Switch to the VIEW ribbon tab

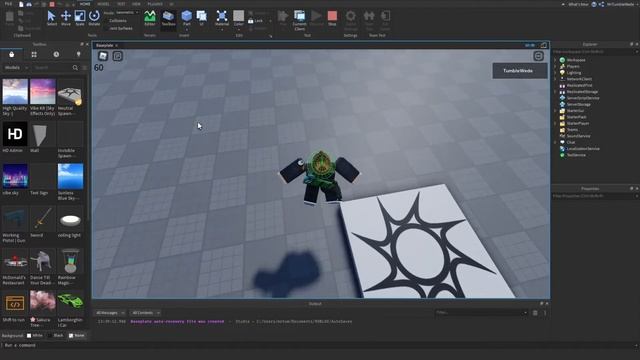click(x=136, y=4)
